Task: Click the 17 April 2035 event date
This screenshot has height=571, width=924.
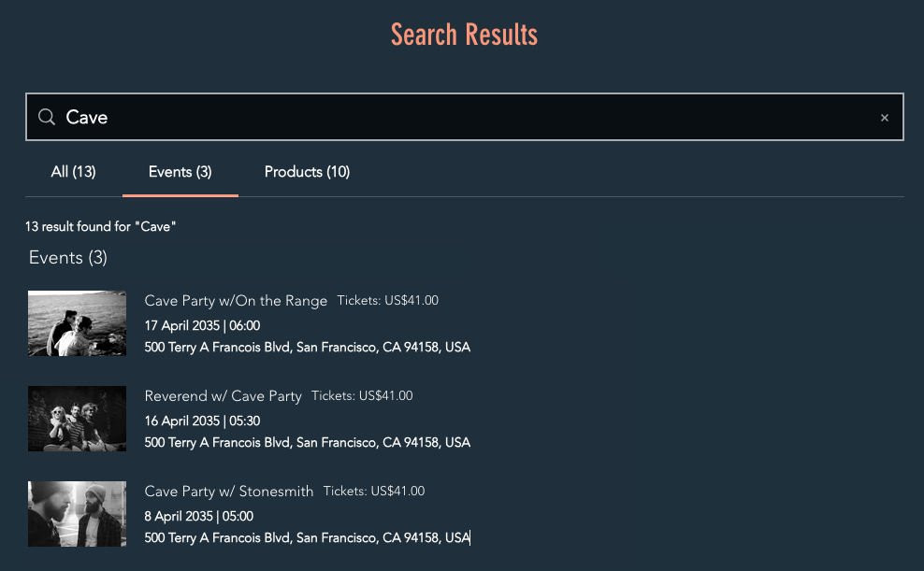Action: (202, 326)
